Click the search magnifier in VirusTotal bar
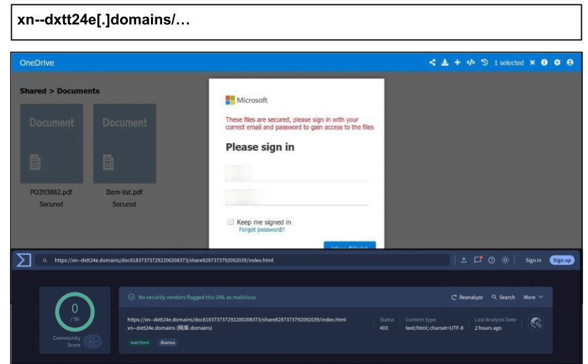588x364 pixels. pos(45,260)
